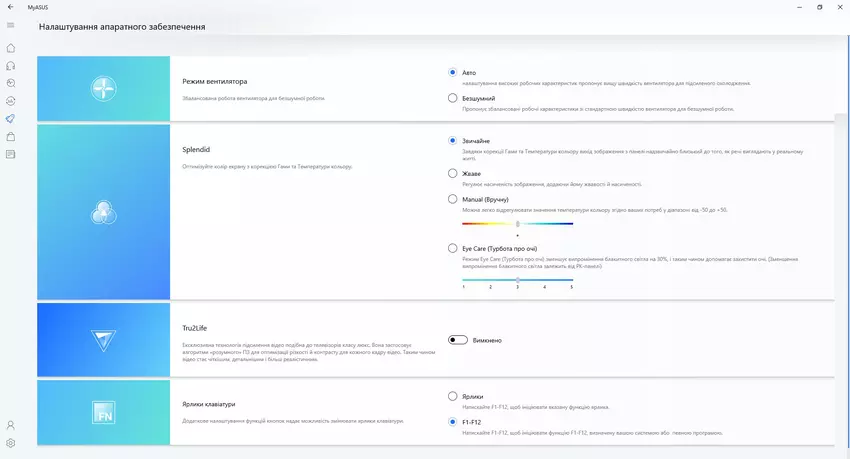
Task: Click level 5 on the Eye Care slider
Action: click(571, 279)
